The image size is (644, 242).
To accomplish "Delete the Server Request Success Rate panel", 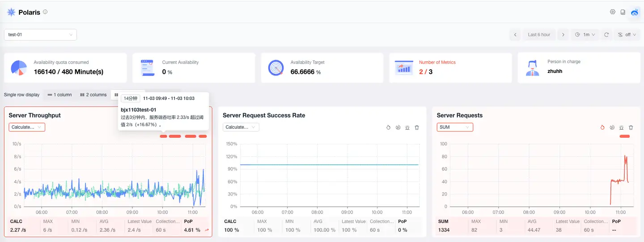I will pos(417,127).
